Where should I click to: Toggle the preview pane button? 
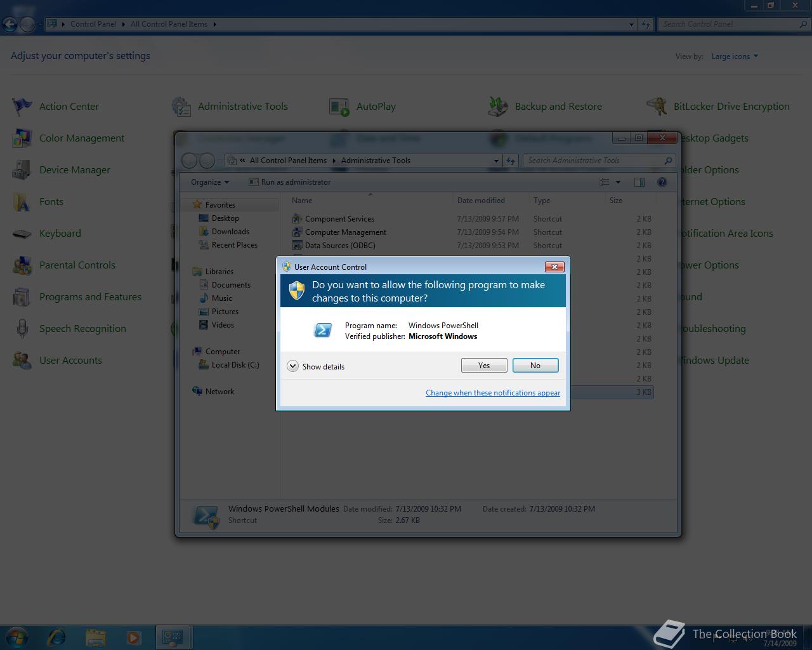pyautogui.click(x=639, y=182)
